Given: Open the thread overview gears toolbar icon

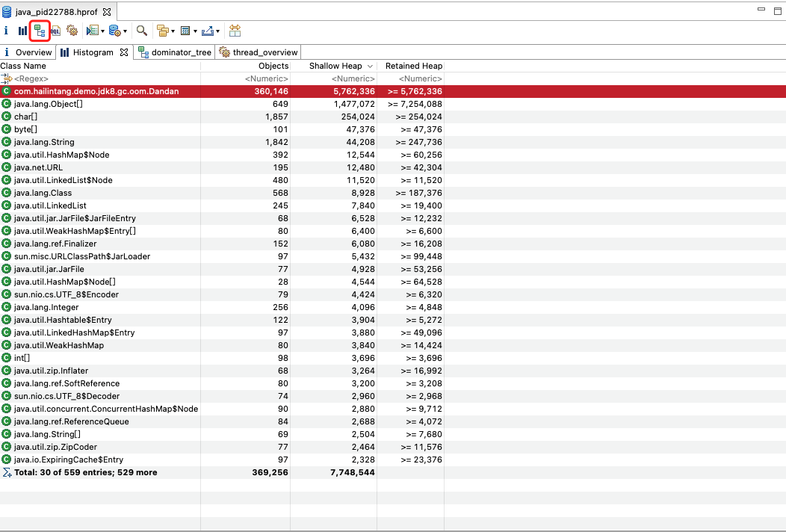Looking at the screenshot, I should coord(72,31).
